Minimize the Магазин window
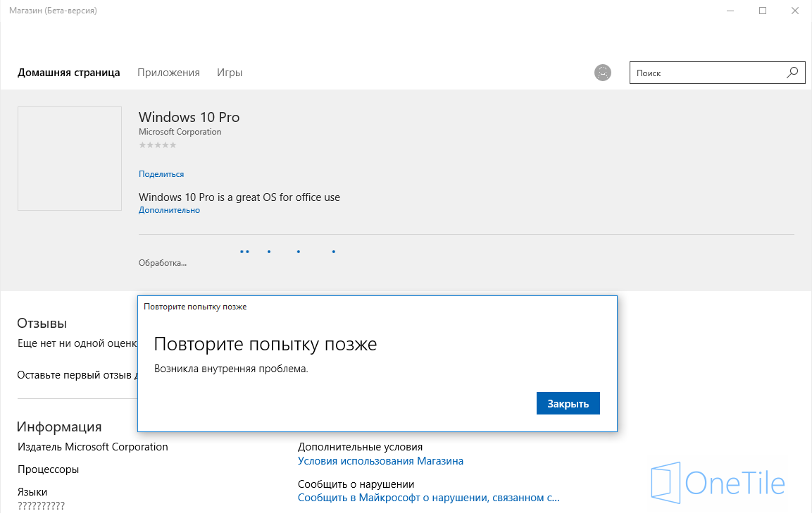 tap(730, 11)
